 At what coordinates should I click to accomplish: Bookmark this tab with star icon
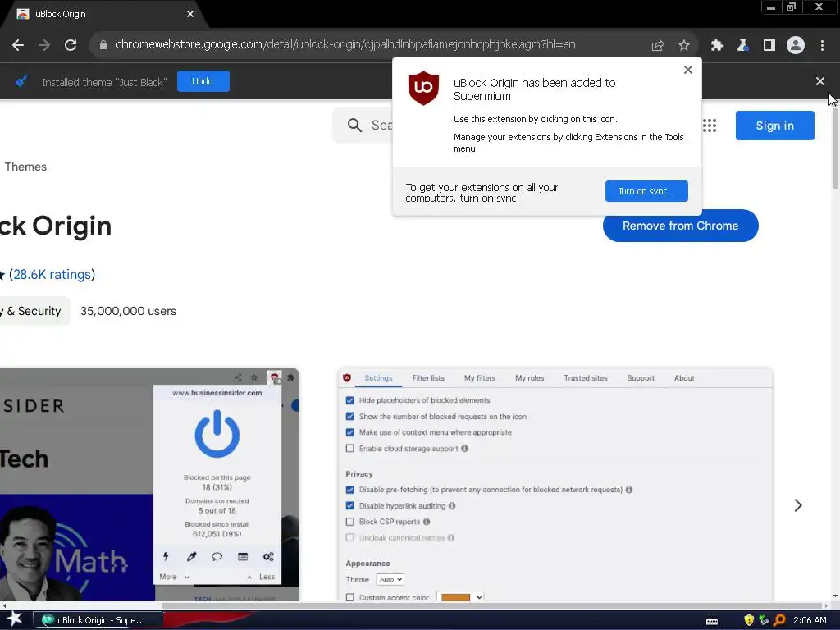coord(684,45)
